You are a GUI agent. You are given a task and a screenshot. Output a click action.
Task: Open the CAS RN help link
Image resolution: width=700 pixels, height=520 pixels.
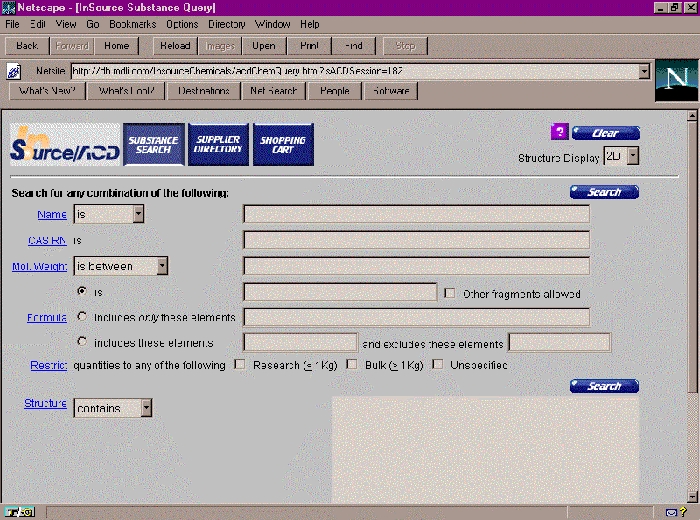point(47,241)
